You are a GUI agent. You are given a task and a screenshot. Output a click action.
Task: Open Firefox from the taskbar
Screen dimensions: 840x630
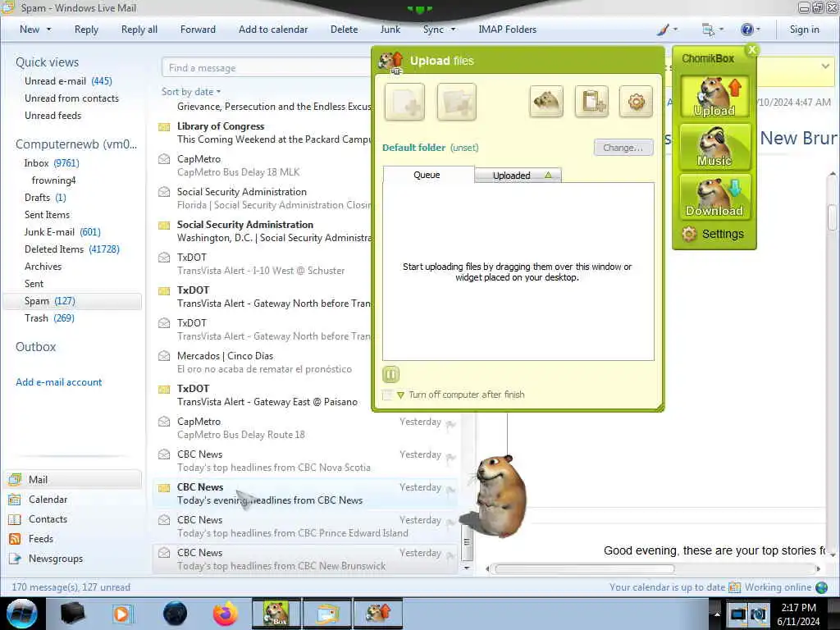pos(225,614)
